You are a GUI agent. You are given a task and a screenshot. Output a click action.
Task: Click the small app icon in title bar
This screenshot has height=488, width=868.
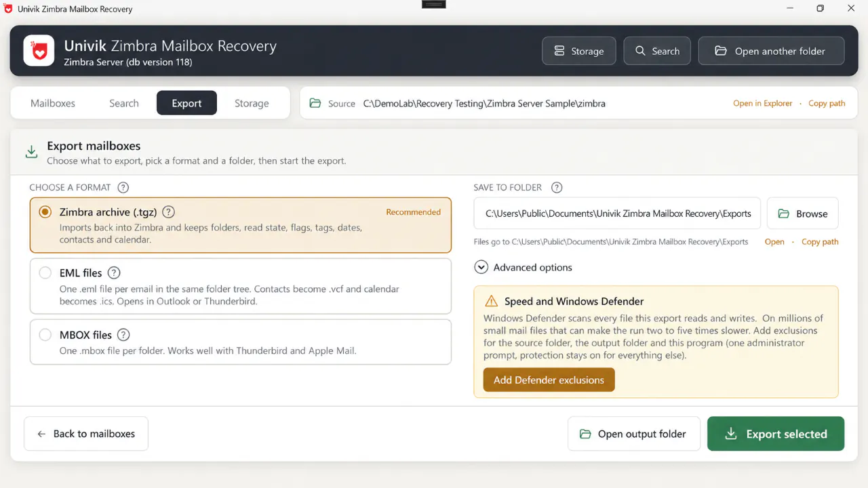click(8, 9)
